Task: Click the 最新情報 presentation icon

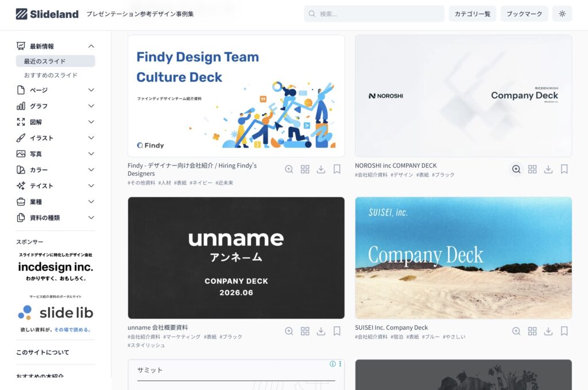Action: [x=21, y=46]
